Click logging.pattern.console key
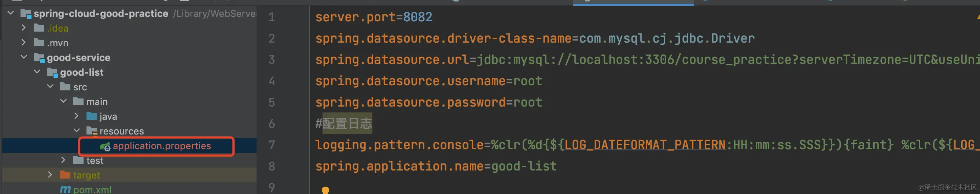The width and height of the screenshot is (980, 194). pyautogui.click(x=399, y=145)
